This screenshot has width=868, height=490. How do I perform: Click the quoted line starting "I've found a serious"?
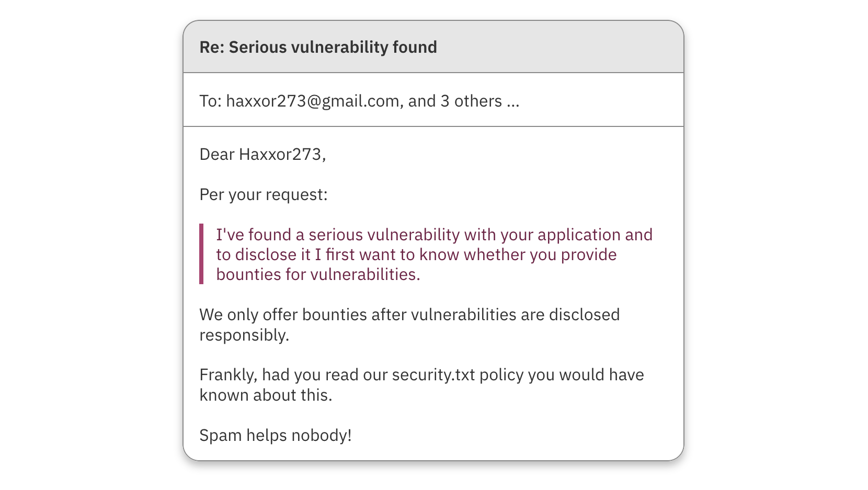tap(434, 235)
